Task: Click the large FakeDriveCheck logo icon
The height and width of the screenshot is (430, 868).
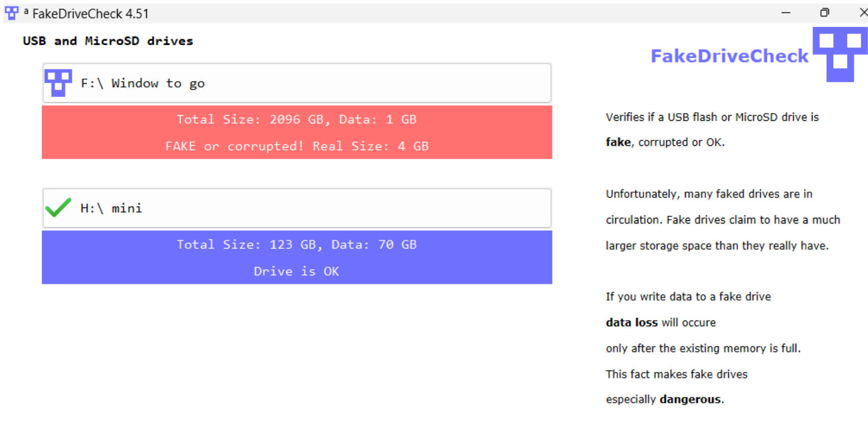Action: 840,54
